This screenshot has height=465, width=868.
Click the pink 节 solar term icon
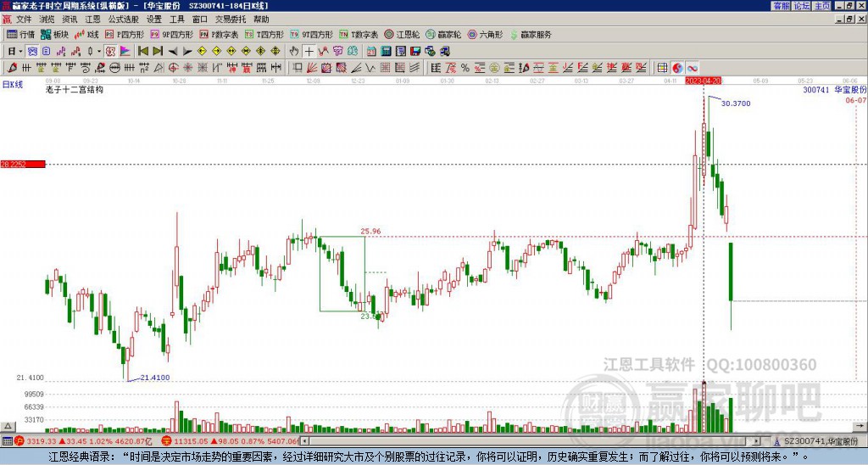click(337, 52)
